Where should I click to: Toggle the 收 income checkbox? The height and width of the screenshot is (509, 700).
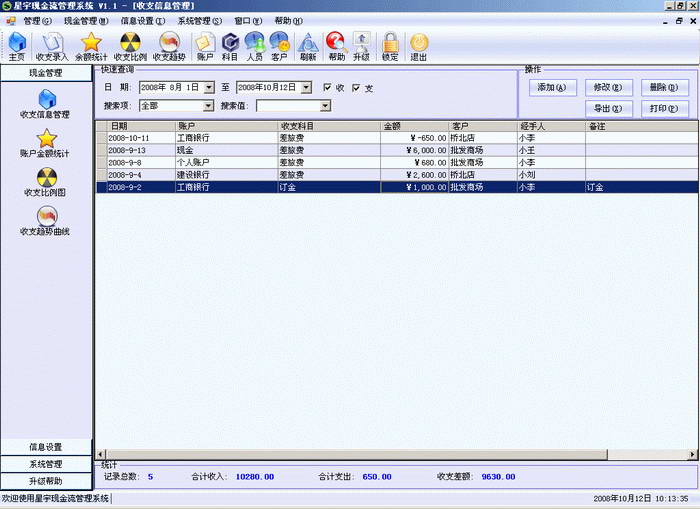coord(327,88)
